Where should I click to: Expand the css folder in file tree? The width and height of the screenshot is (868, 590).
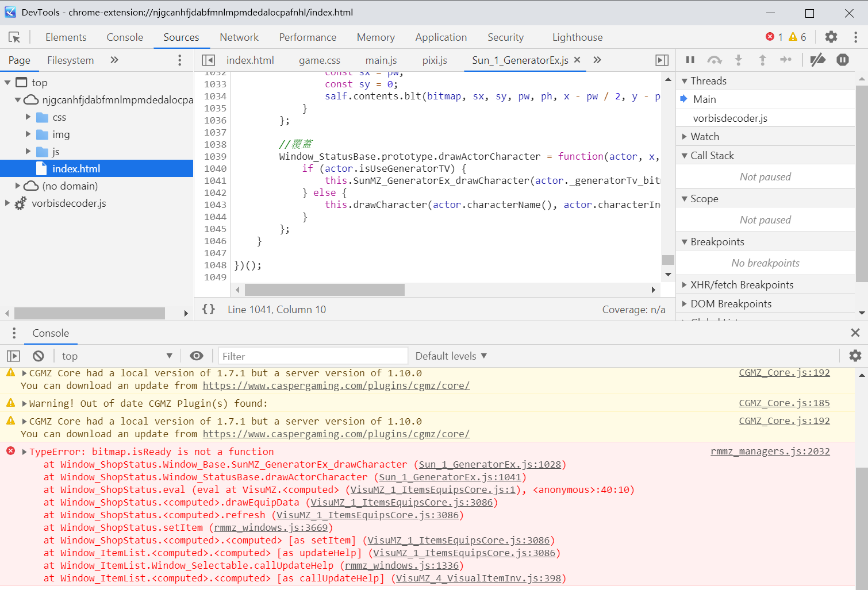pyautogui.click(x=28, y=117)
